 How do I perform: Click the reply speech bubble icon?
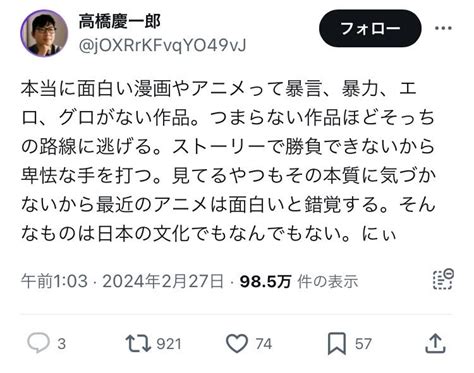coord(38,343)
